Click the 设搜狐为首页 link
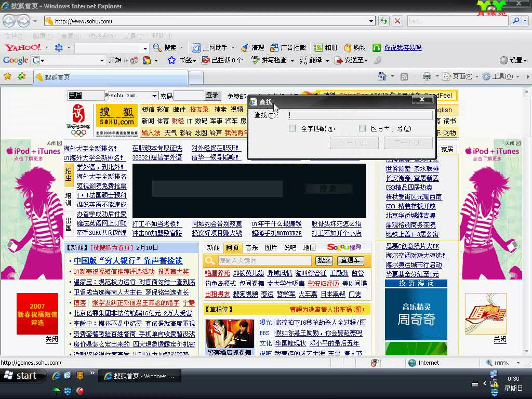 [x=111, y=248]
